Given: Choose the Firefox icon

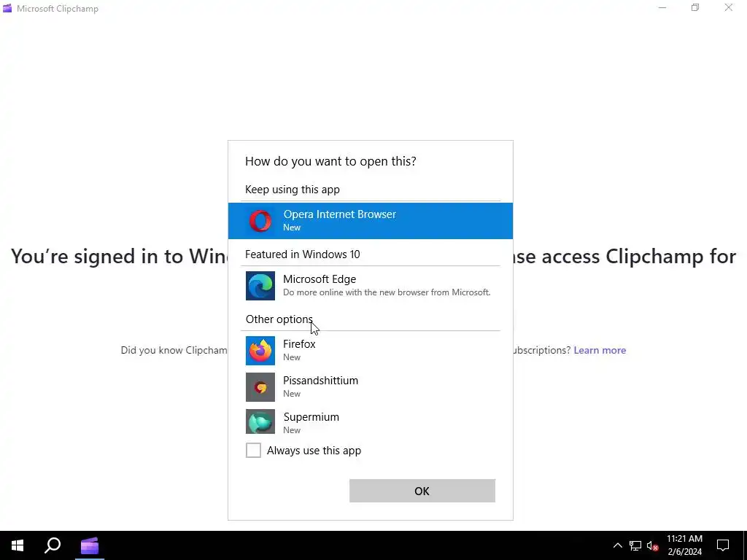Looking at the screenshot, I should 260,351.
